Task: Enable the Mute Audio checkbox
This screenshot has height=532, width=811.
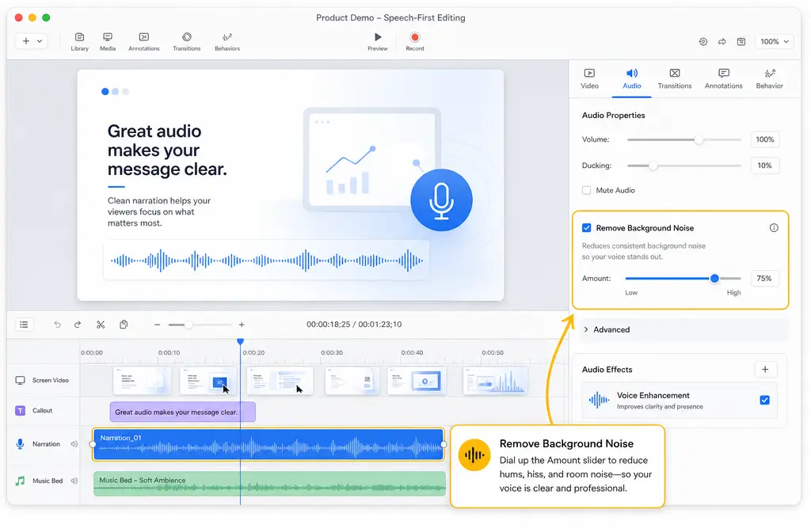Action: pos(586,190)
